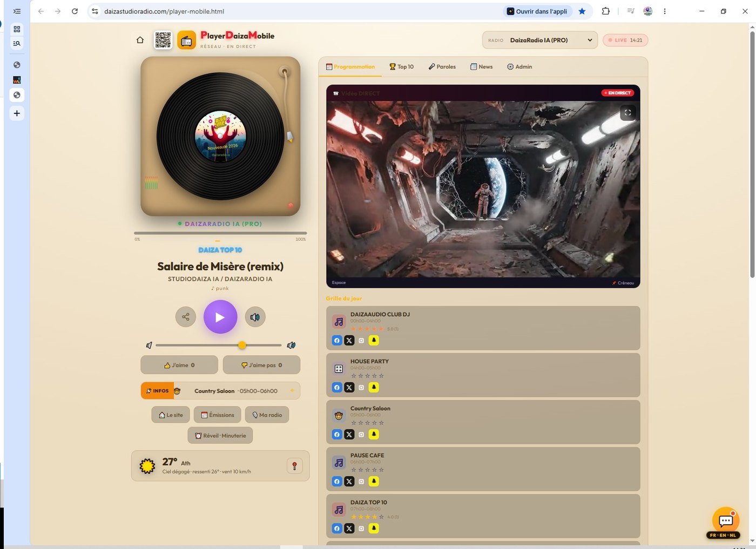Dislike the track with J'aime pas
Screen dimensions: 756x549
tap(261, 365)
